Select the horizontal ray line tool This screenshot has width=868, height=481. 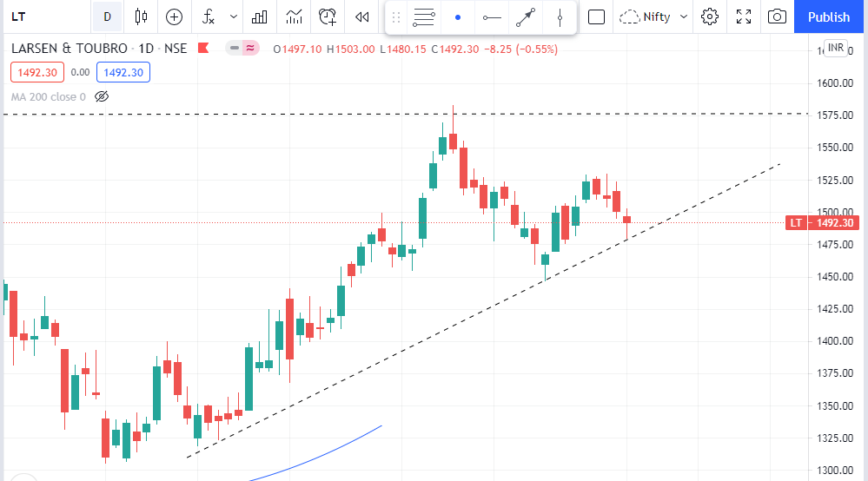pos(492,17)
